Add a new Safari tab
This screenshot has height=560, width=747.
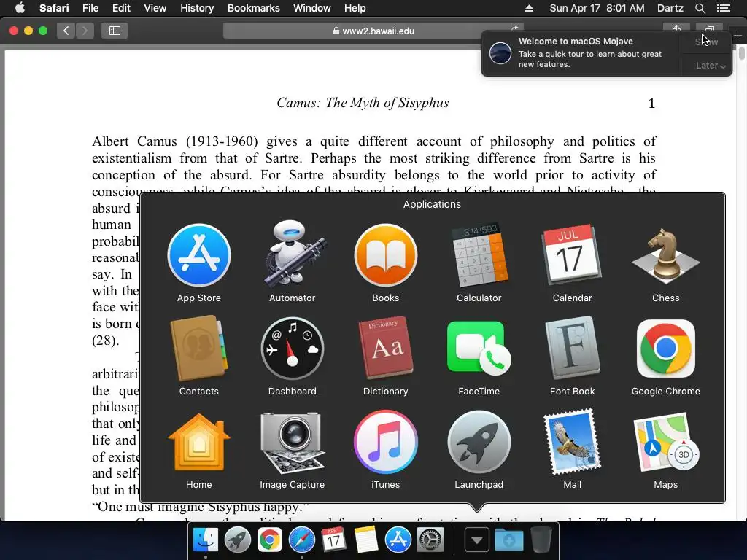pos(738,35)
